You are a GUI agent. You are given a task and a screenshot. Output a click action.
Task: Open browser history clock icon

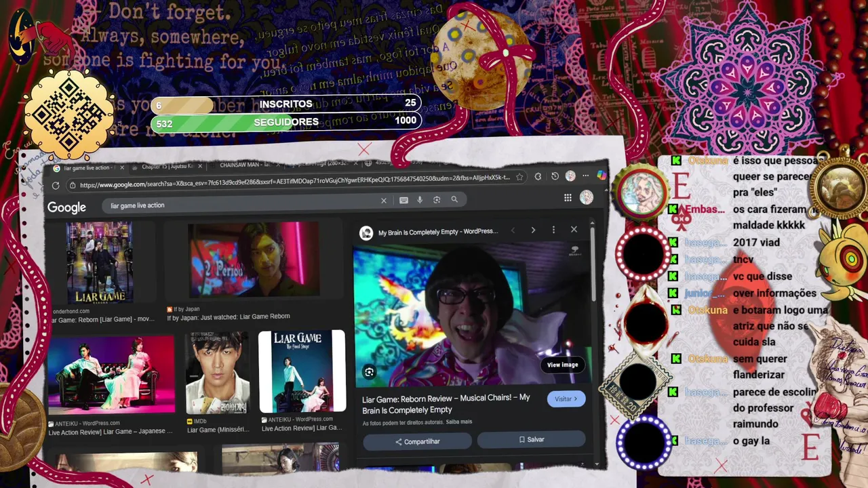[555, 176]
